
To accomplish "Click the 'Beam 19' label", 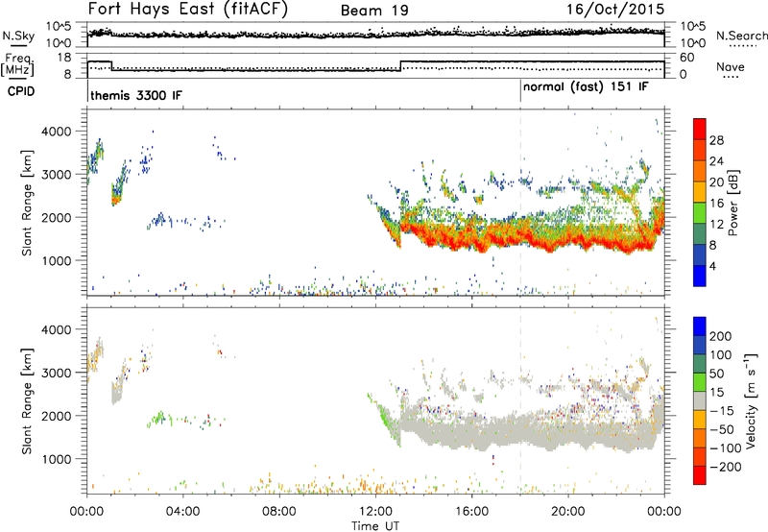I will pyautogui.click(x=374, y=11).
